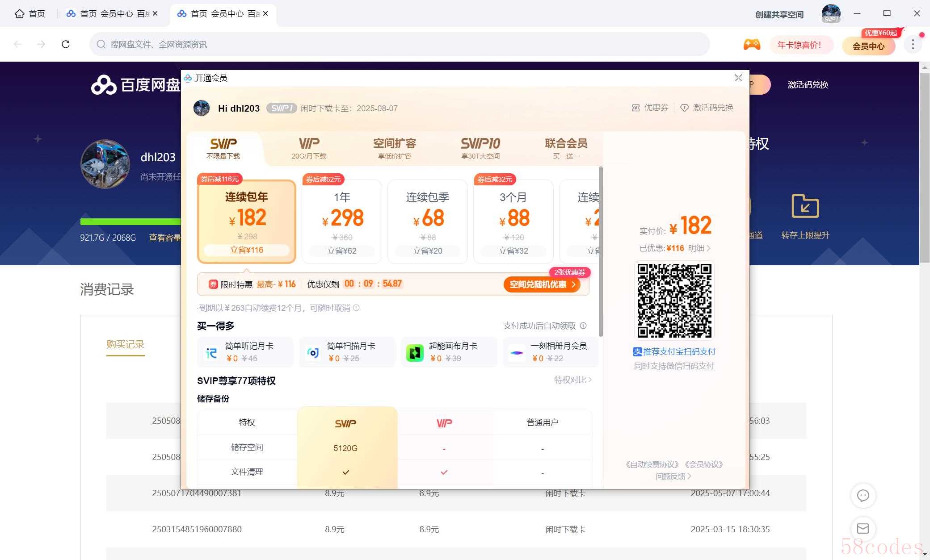Select the SVIP 不限量下载 tab

223,149
